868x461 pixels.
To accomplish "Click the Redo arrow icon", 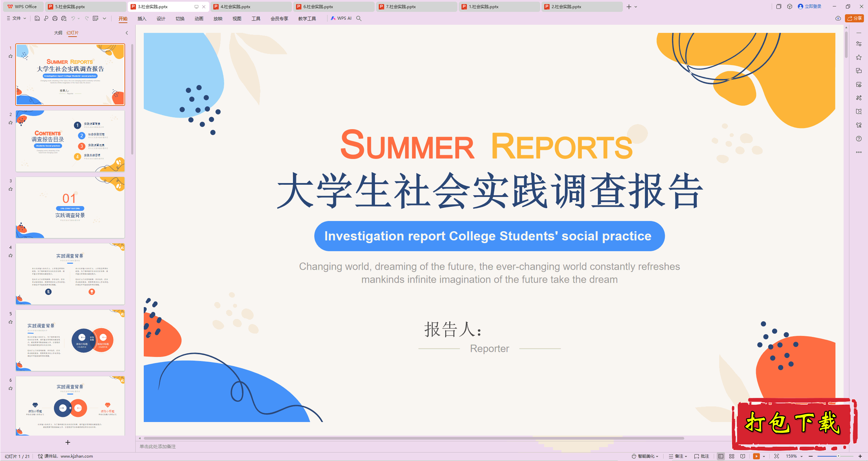I will [87, 18].
